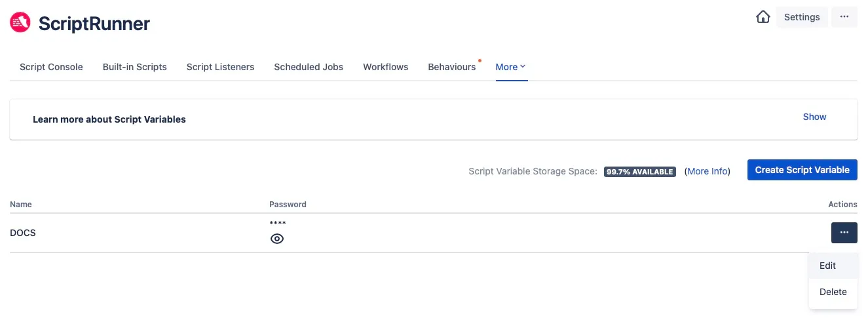The height and width of the screenshot is (320, 868).
Task: Switch to the Script Console tab
Action: pyautogui.click(x=51, y=67)
